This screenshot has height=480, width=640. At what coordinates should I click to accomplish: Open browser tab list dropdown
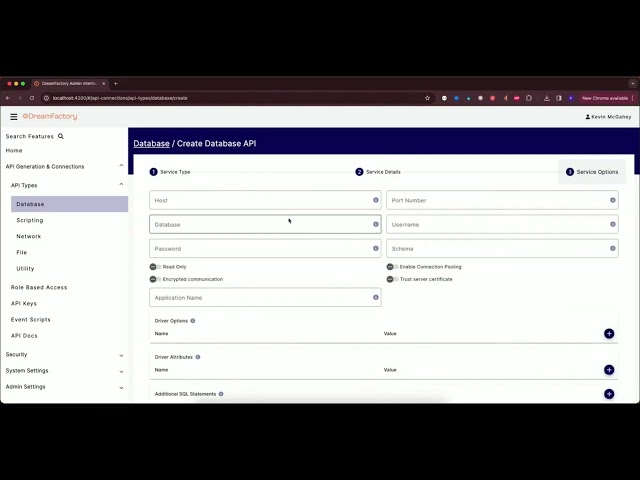click(x=633, y=83)
